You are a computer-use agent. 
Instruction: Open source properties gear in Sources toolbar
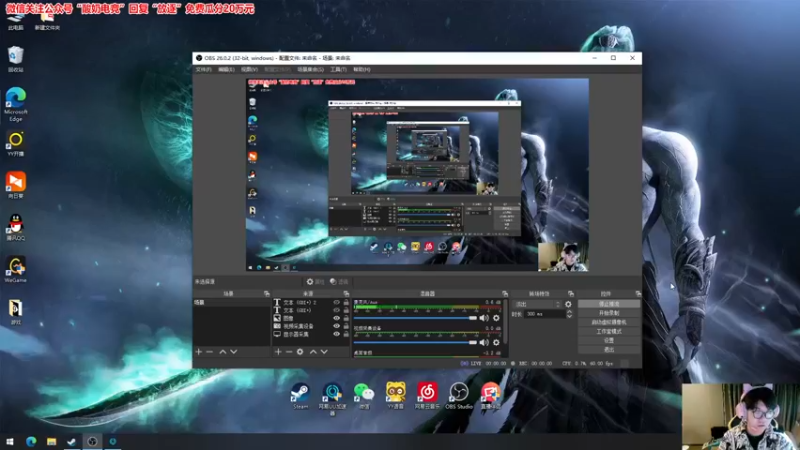click(x=300, y=352)
